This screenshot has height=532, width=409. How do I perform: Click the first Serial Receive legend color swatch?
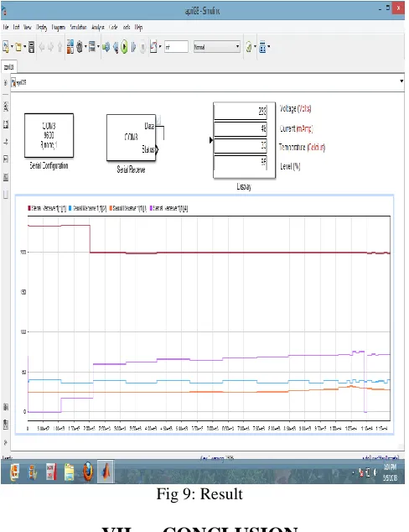29,208
